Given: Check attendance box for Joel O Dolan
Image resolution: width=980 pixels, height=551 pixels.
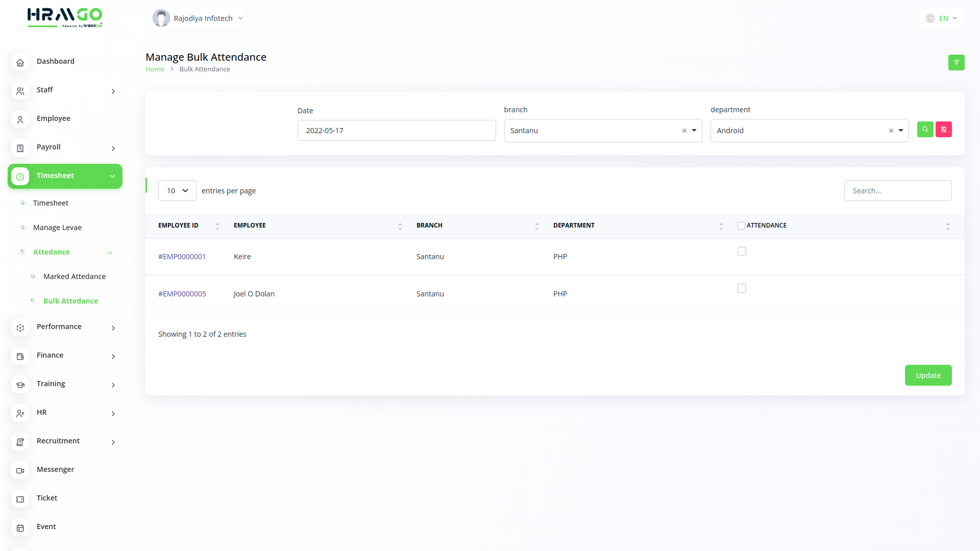Looking at the screenshot, I should pyautogui.click(x=742, y=288).
